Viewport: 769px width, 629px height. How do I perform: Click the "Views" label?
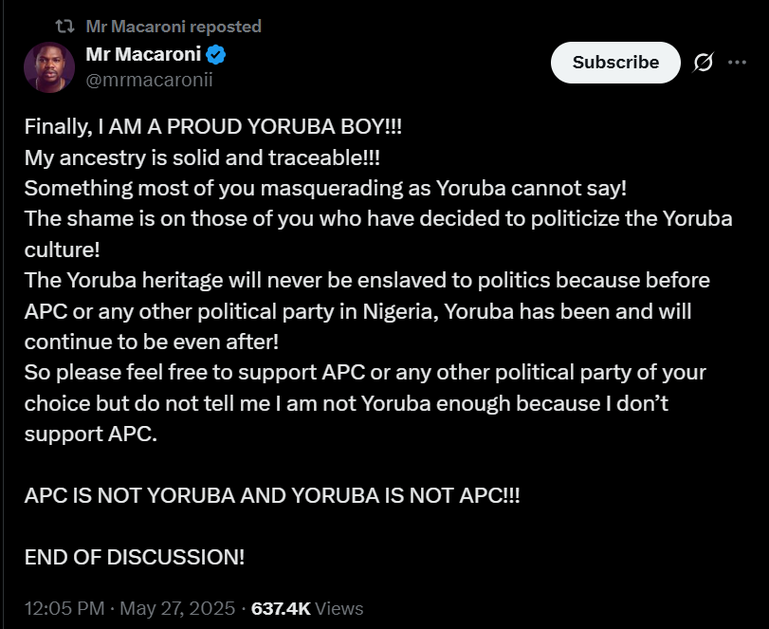pos(339,608)
